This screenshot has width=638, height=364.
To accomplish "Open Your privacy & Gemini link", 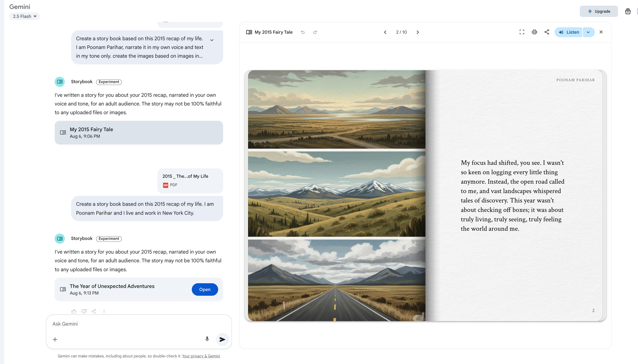I will [x=201, y=356].
